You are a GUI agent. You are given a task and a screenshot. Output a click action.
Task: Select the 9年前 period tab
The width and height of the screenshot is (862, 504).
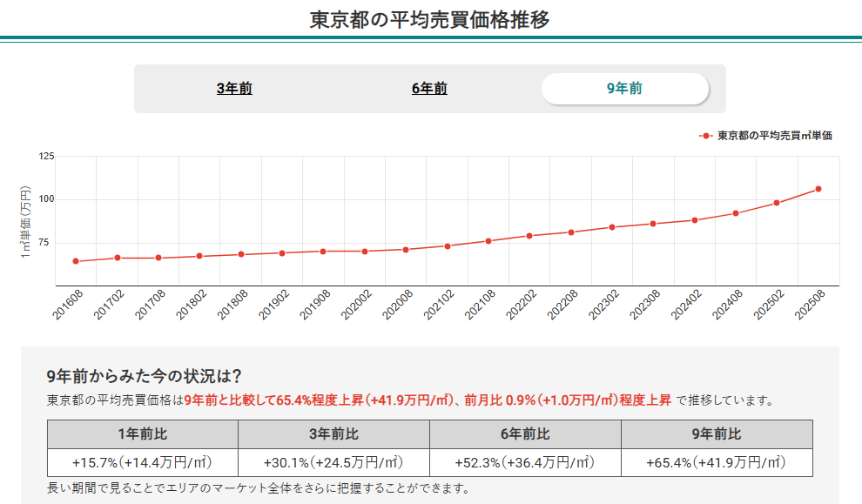624,89
